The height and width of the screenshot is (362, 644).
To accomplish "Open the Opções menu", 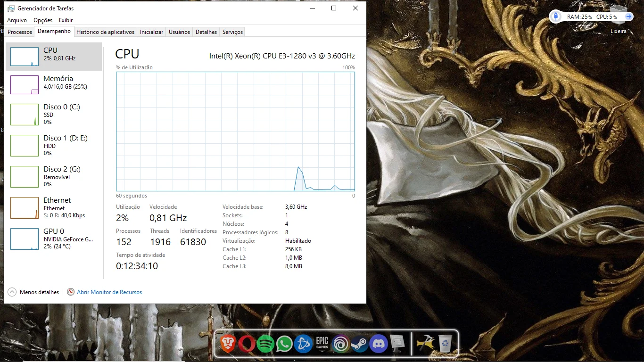I will [43, 20].
